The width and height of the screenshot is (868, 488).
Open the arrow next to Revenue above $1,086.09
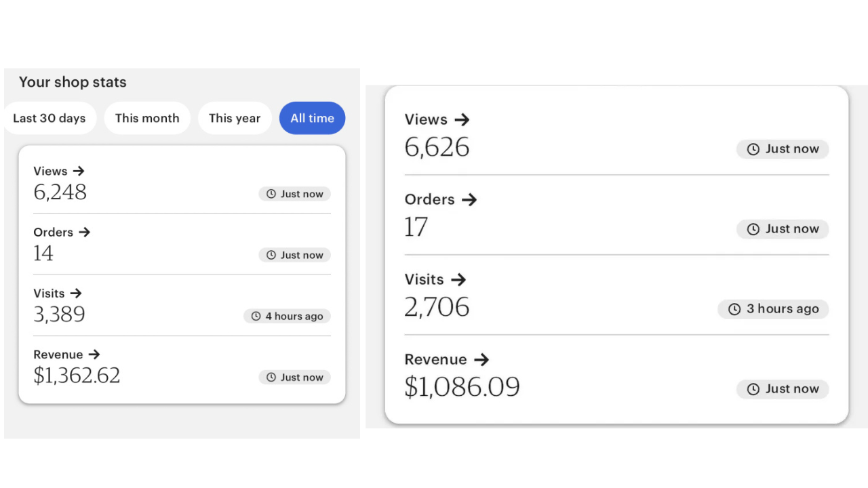[481, 360]
